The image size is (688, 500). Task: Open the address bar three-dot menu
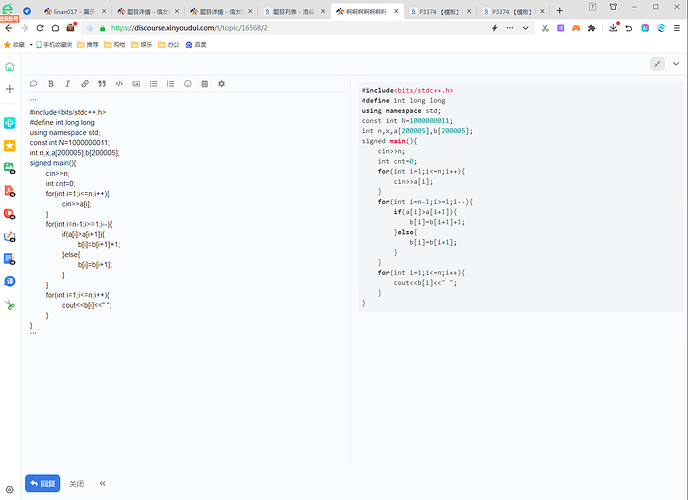(x=510, y=28)
